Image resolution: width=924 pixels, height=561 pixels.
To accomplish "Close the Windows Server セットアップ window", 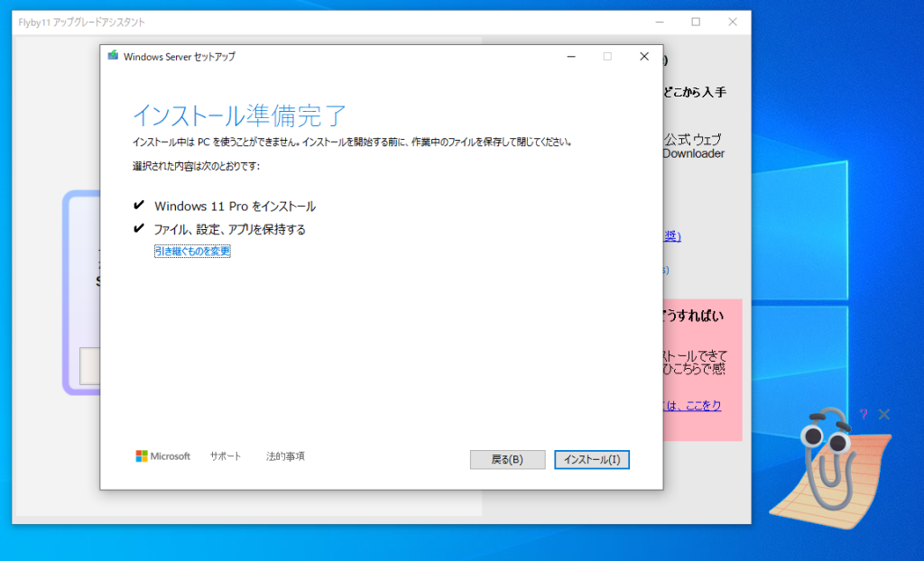I will point(644,57).
